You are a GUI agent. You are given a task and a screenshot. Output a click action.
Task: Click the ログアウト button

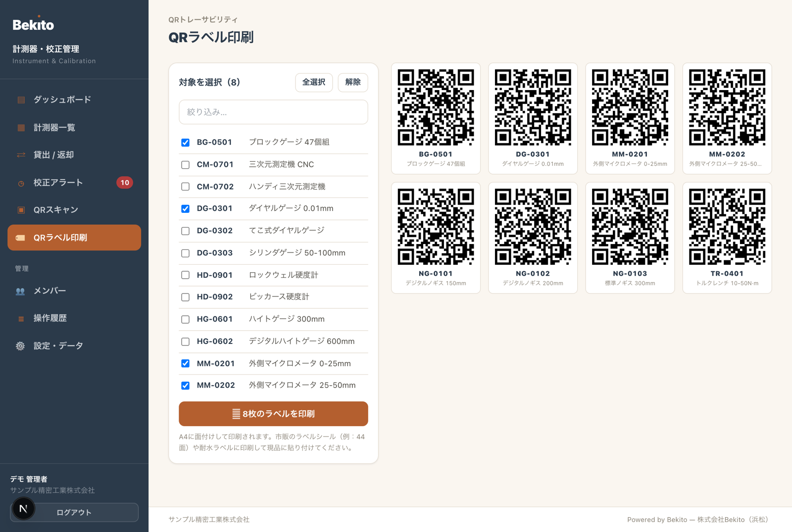[74, 512]
